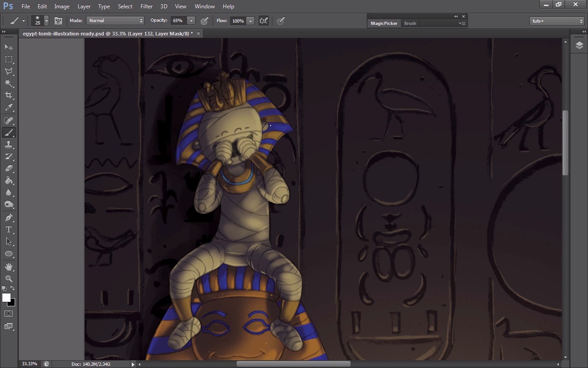This screenshot has width=588, height=368.
Task: Activate the Clone Stamp tool
Action: pyautogui.click(x=9, y=144)
